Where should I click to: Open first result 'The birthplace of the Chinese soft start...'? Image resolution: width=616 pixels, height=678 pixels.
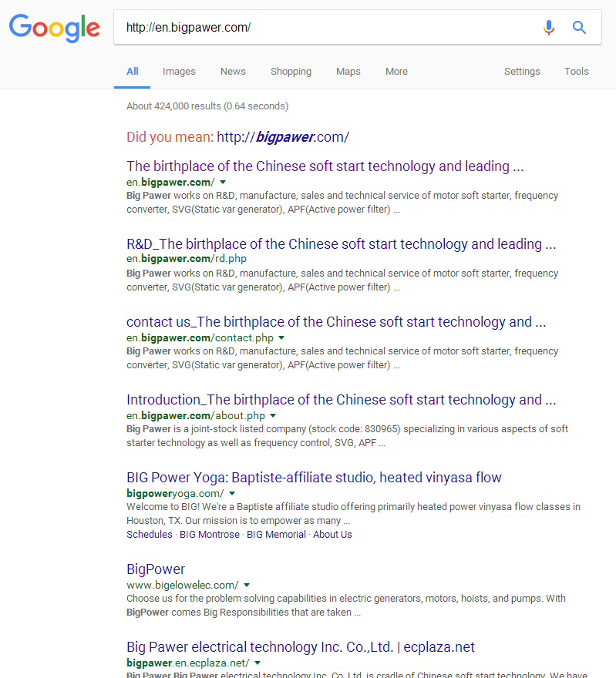coord(325,166)
